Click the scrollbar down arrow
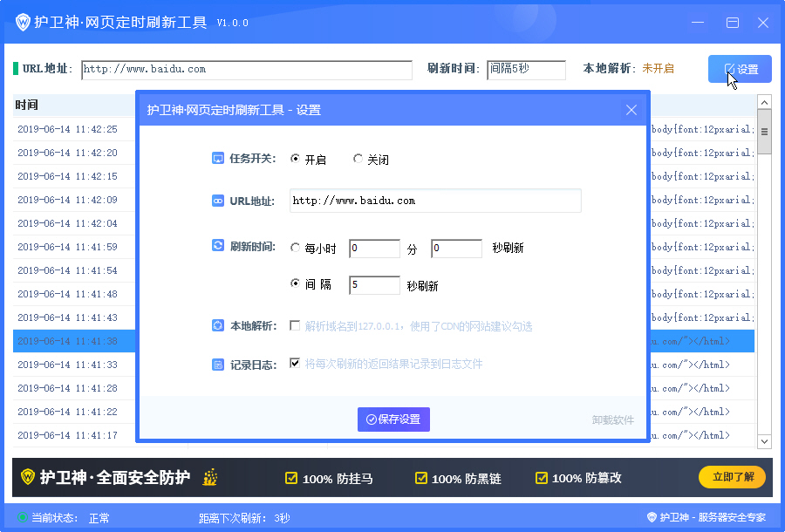 pyautogui.click(x=764, y=441)
